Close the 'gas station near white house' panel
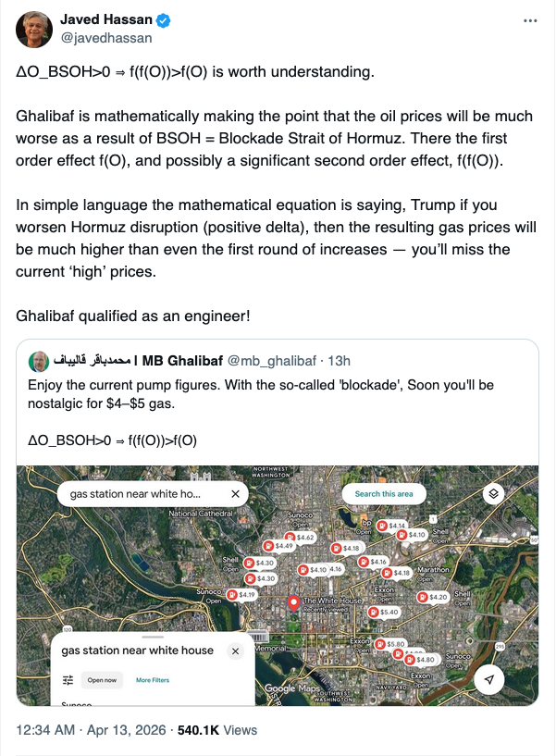Image resolution: width=556 pixels, height=756 pixels. click(235, 651)
